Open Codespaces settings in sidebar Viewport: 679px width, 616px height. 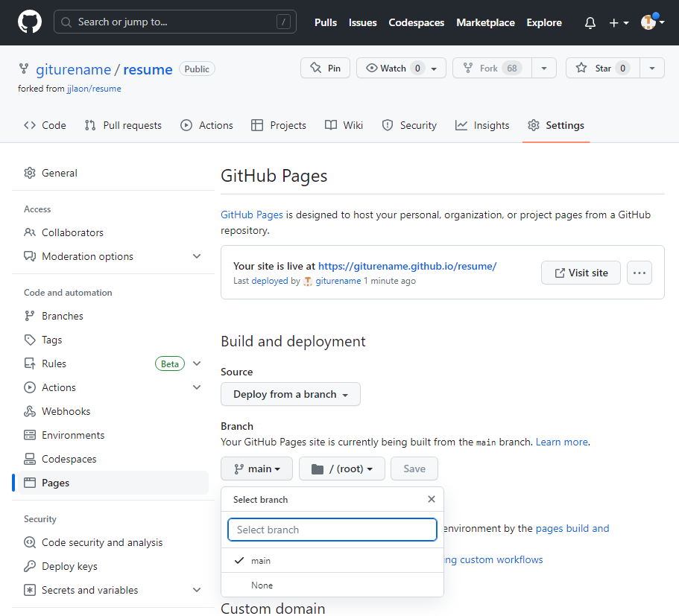click(113, 459)
